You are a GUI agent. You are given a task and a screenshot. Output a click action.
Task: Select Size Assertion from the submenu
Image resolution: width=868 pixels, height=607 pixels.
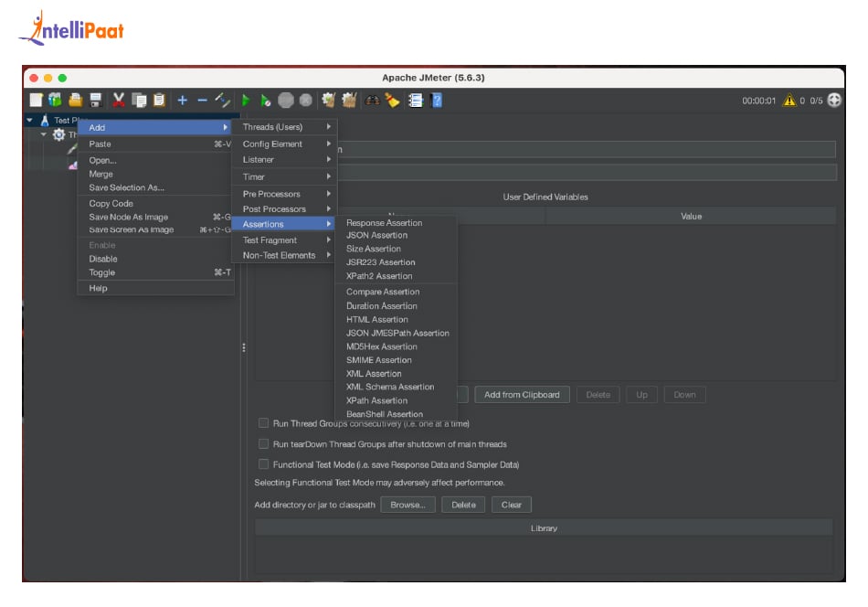pyautogui.click(x=397, y=249)
